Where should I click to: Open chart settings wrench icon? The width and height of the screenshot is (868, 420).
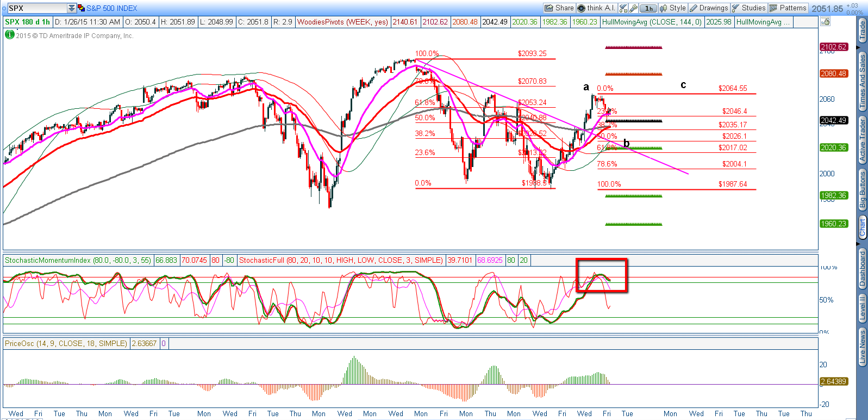[x=633, y=8]
